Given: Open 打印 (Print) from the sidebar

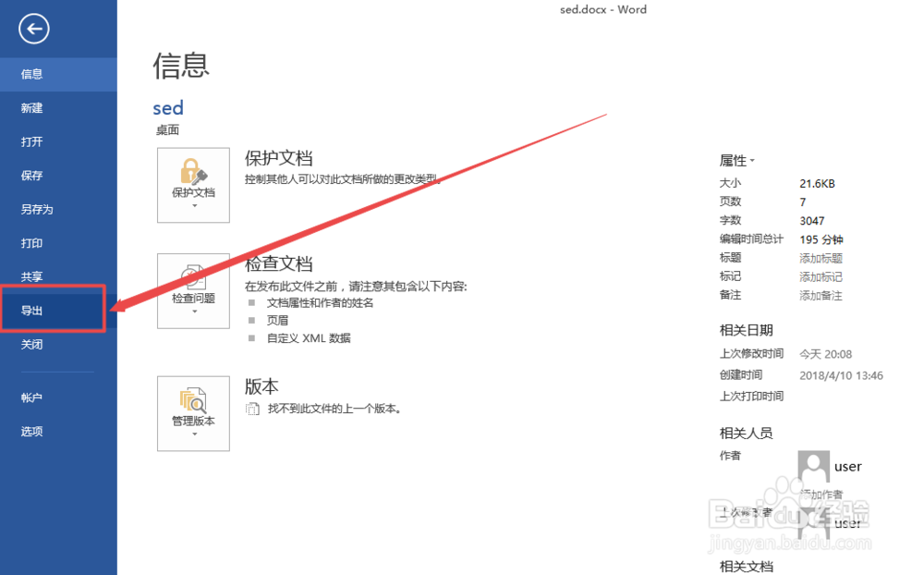Looking at the screenshot, I should pos(31,242).
